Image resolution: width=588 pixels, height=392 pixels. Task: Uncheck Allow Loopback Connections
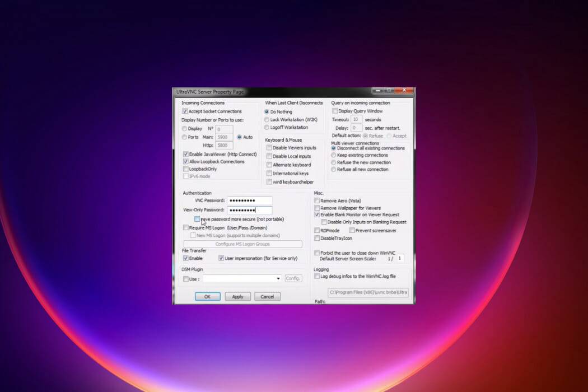(185, 161)
